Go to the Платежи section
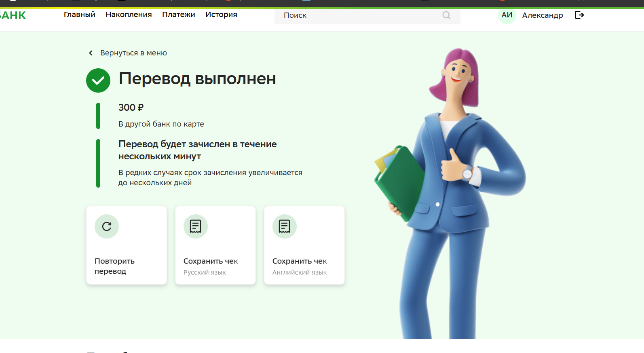 (179, 15)
